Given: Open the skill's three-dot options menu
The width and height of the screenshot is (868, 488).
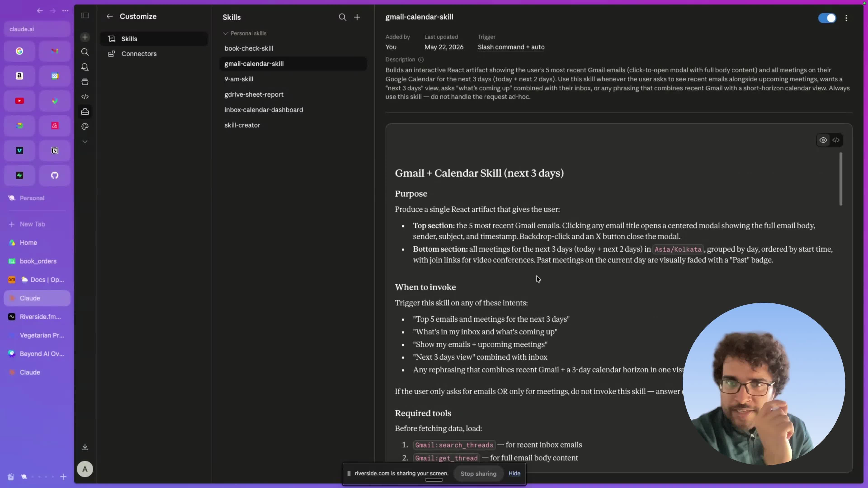Looking at the screenshot, I should [846, 18].
